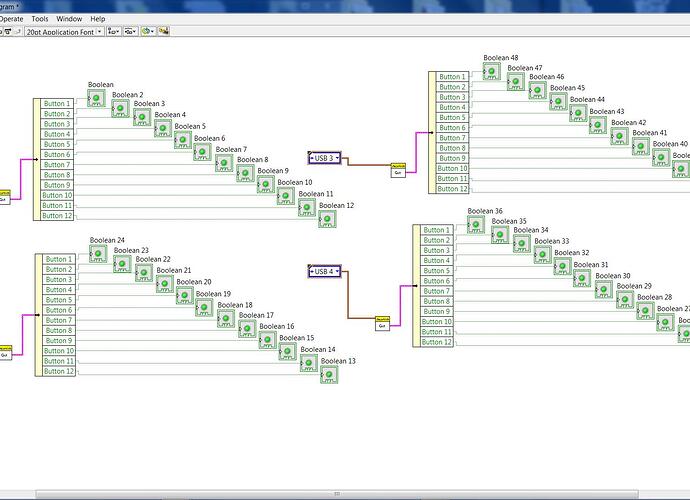Select the node wired to USB 3
The image size is (690, 500).
(398, 170)
